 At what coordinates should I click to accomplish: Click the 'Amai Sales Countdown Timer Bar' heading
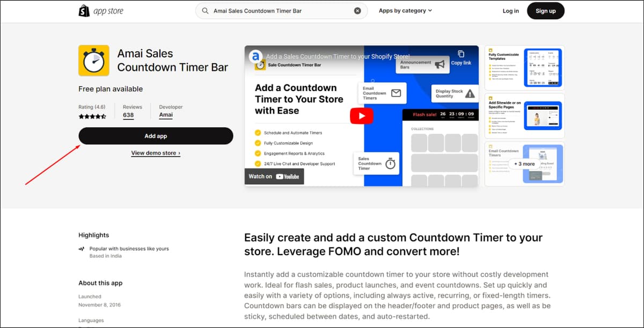[x=173, y=61]
